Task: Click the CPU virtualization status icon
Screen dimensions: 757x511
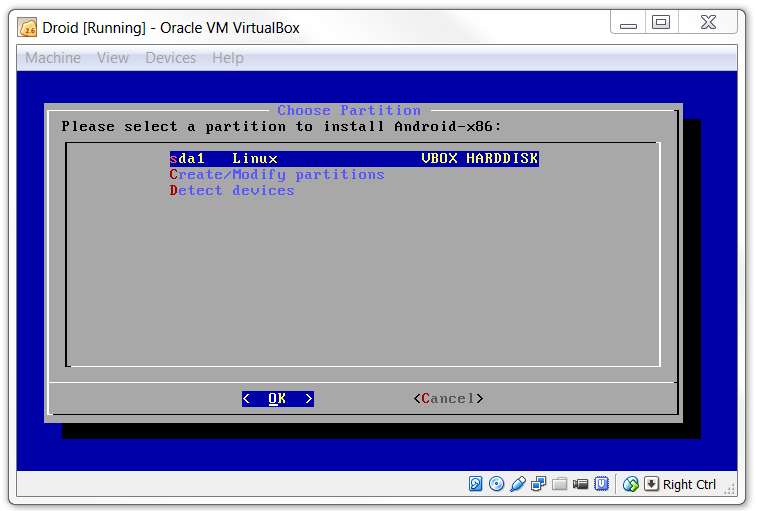Action: click(602, 483)
